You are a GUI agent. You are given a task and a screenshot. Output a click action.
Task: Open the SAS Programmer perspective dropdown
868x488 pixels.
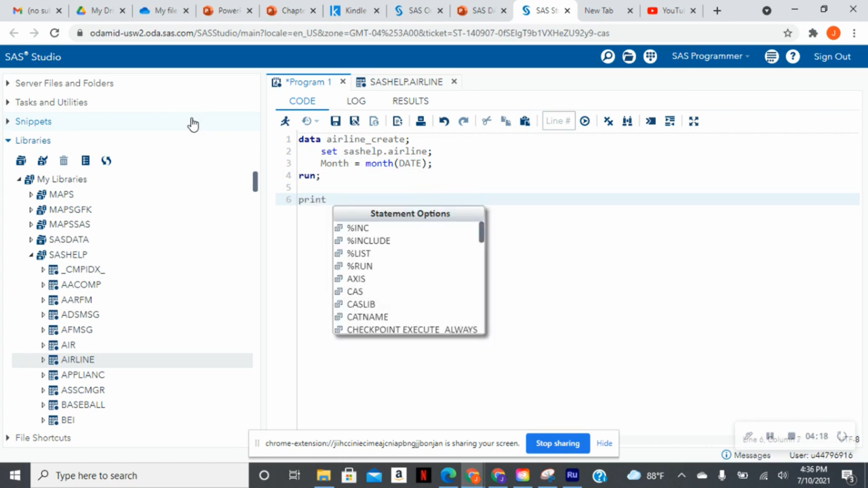coord(711,56)
